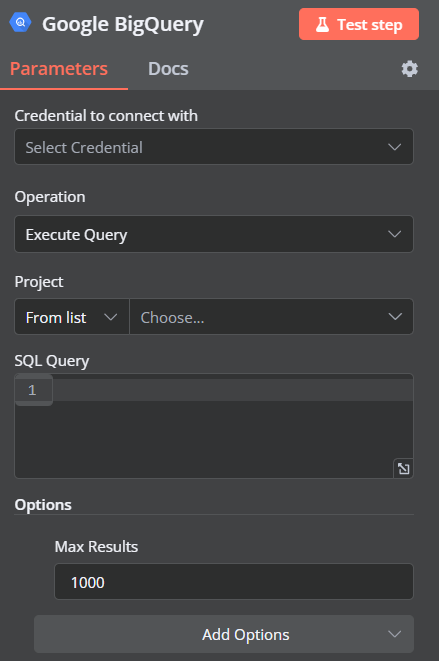Click the chevron arrow beside From list
The height and width of the screenshot is (661, 439).
tap(110, 317)
